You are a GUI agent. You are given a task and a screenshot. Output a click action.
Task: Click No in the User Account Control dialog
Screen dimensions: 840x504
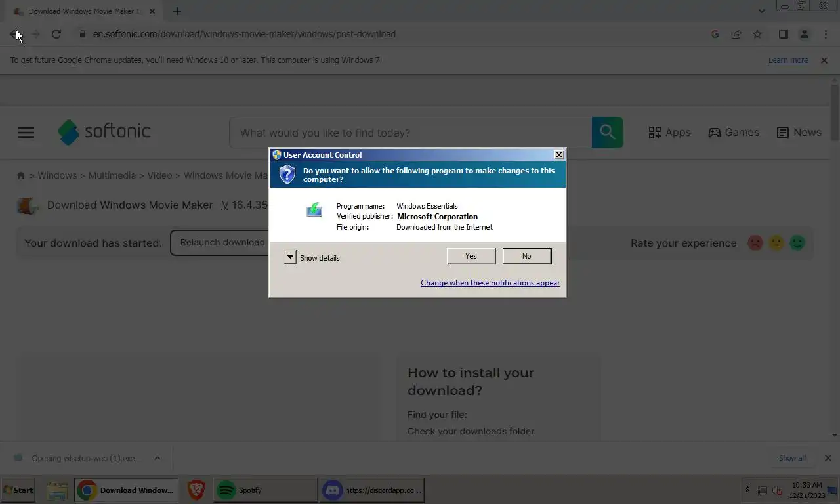(527, 256)
